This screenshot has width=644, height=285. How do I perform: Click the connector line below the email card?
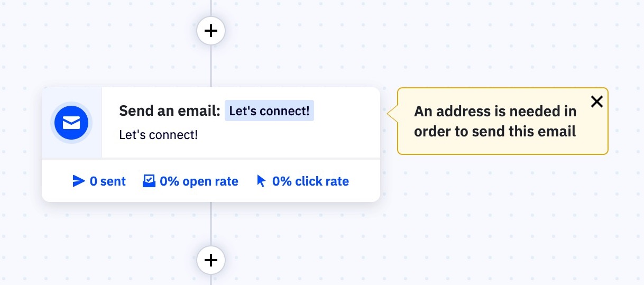coord(211,225)
